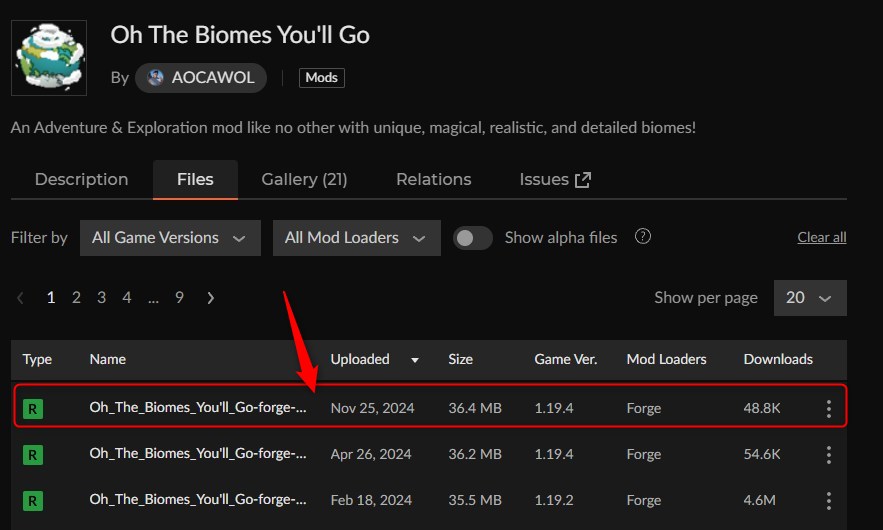
Task: Click the mod's globe logo thumbnail
Action: 49,57
